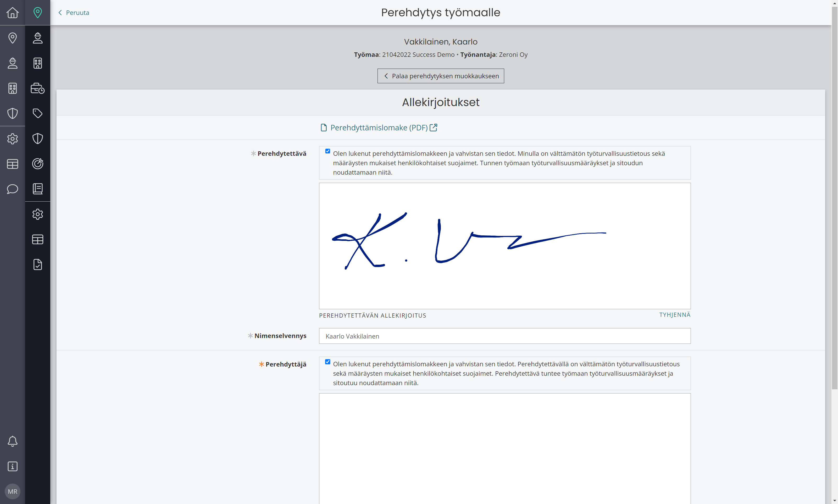Open worker helmet icon in second sidebar column
838x504 pixels.
(38, 38)
